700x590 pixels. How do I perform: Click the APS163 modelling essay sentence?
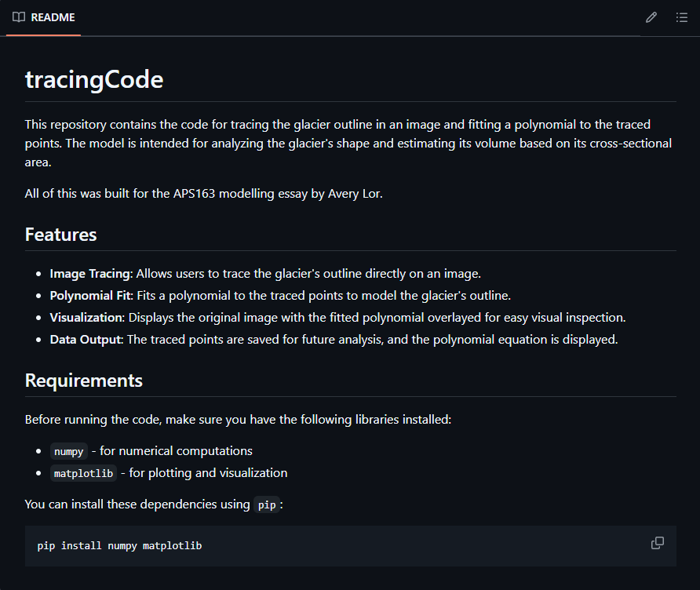tap(203, 194)
